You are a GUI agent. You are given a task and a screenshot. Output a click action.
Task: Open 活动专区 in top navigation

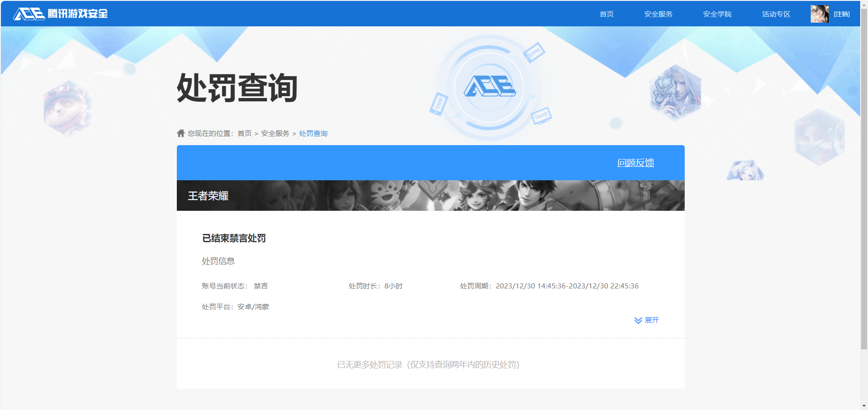pos(776,14)
